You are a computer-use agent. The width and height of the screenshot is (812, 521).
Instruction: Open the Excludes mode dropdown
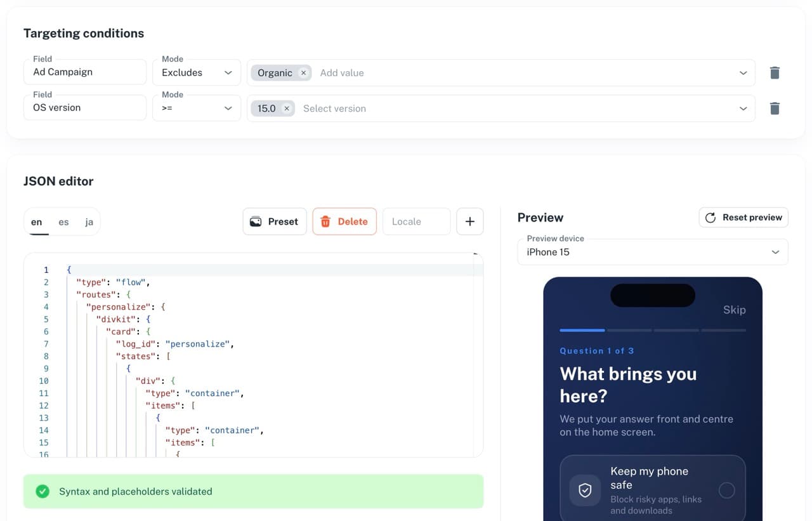197,72
